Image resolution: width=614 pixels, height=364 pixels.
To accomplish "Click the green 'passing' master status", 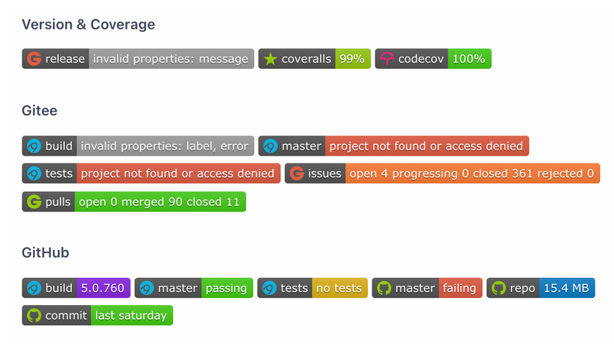I will pyautogui.click(x=227, y=288).
